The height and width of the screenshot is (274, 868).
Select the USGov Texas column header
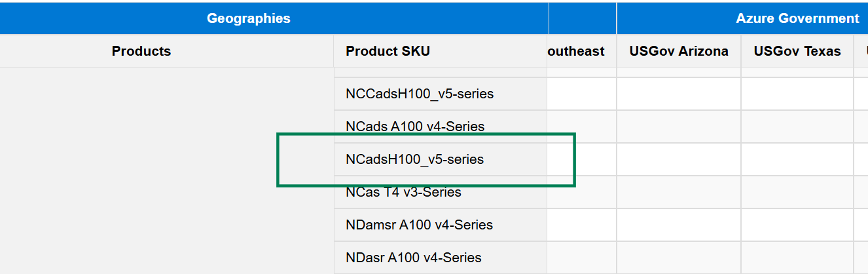[x=797, y=51]
